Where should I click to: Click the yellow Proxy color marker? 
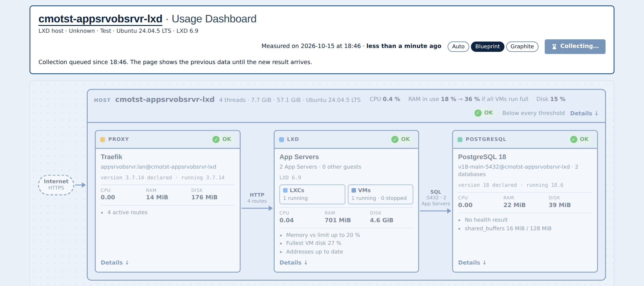click(103, 139)
